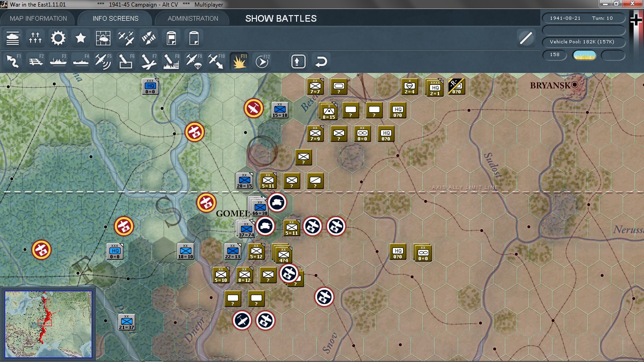
Task: Select the 66=38 German stack at Gomel
Action: tap(259, 207)
